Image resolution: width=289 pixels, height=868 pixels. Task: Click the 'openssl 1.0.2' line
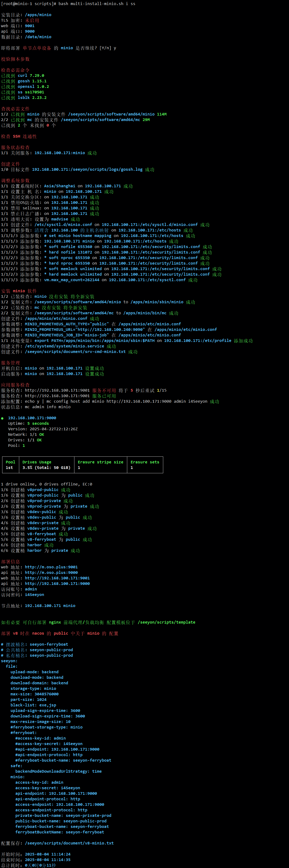[x=25, y=87]
